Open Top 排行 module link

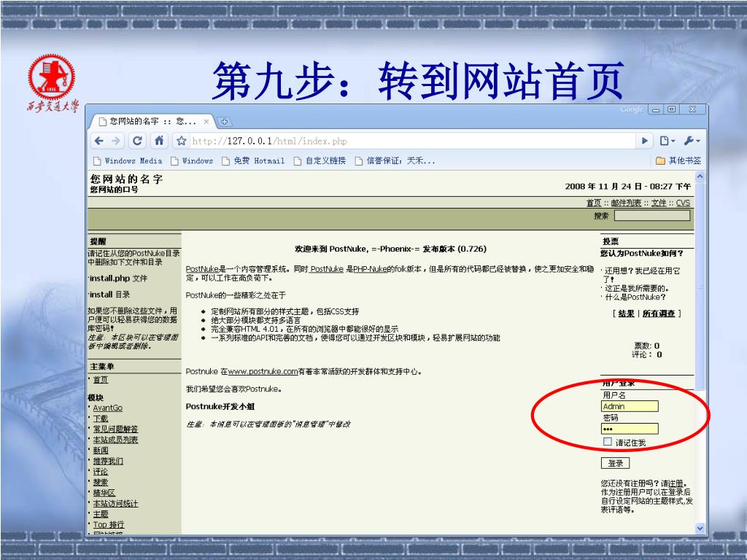click(109, 524)
